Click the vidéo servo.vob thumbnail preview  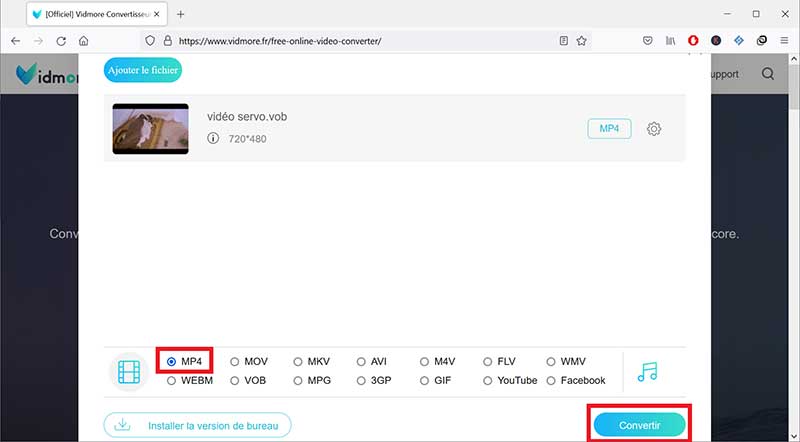[x=150, y=128]
